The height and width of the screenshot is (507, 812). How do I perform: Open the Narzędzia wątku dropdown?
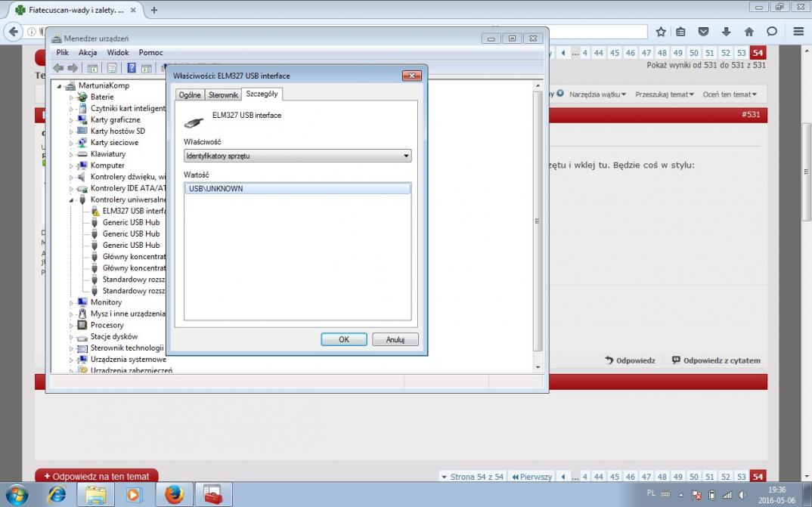[597, 94]
